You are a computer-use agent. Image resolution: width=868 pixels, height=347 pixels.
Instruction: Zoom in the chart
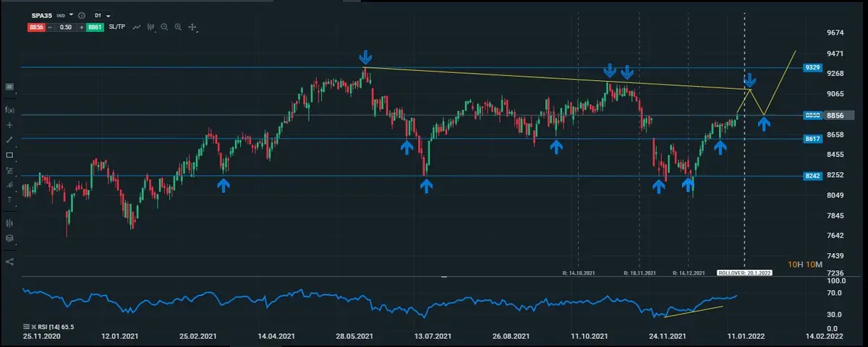point(178,27)
